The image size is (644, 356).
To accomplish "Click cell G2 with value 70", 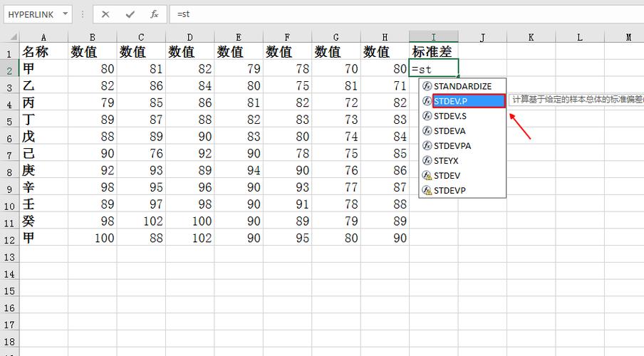I will tap(336, 68).
